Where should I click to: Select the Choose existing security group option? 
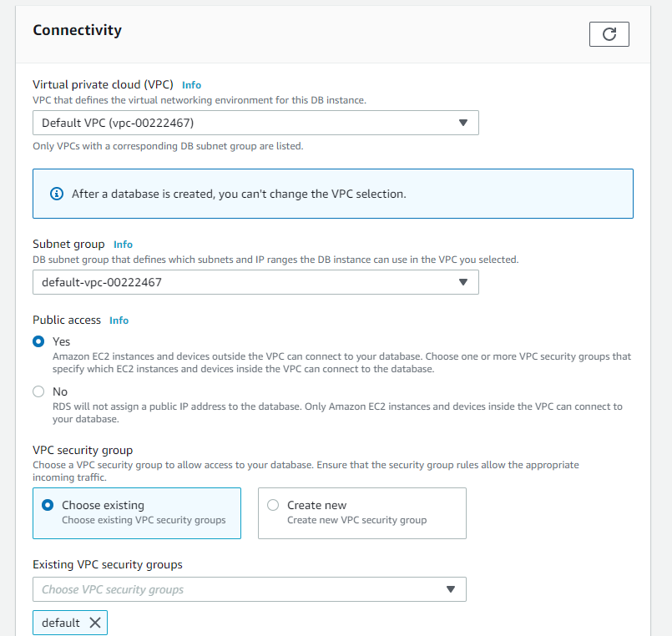(48, 505)
